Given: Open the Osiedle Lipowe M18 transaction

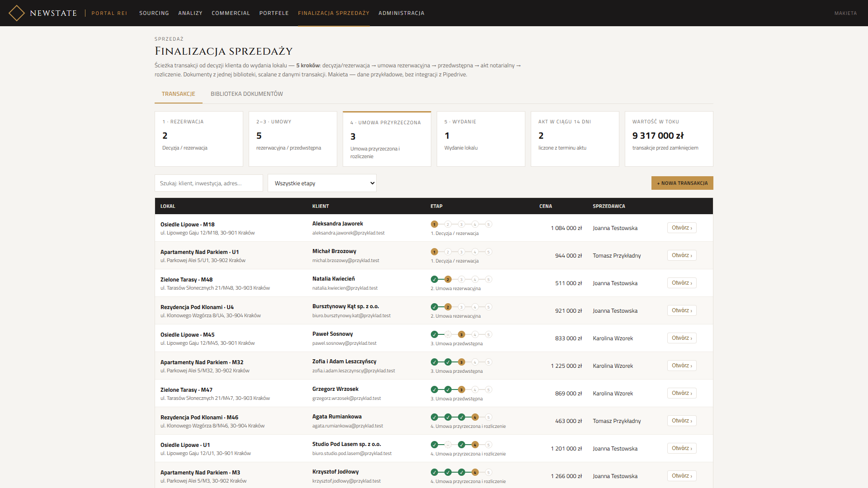Looking at the screenshot, I should (x=682, y=228).
